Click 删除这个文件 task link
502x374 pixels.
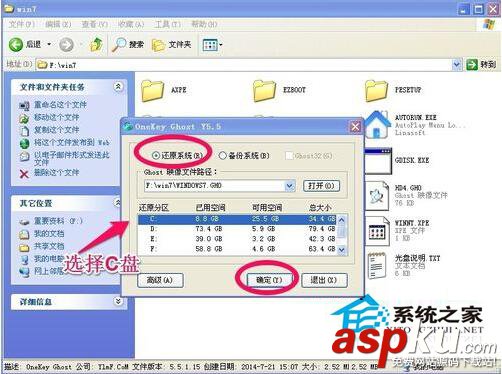57,173
